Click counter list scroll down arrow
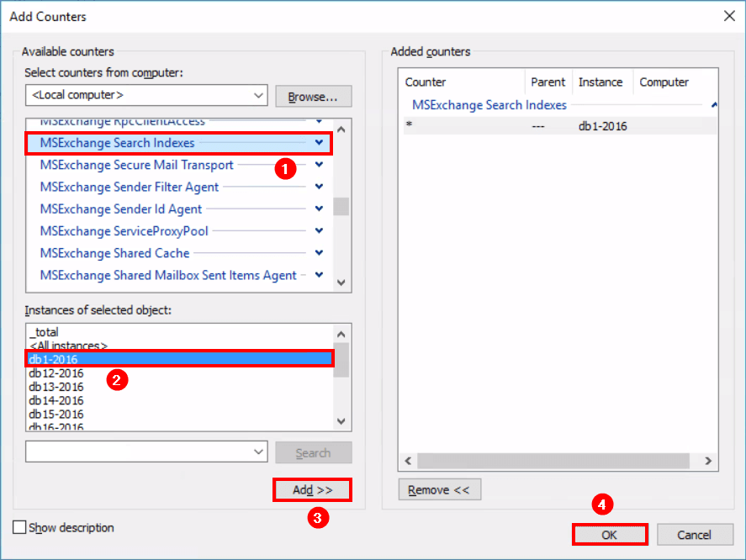Image resolution: width=746 pixels, height=560 pixels. [x=341, y=283]
